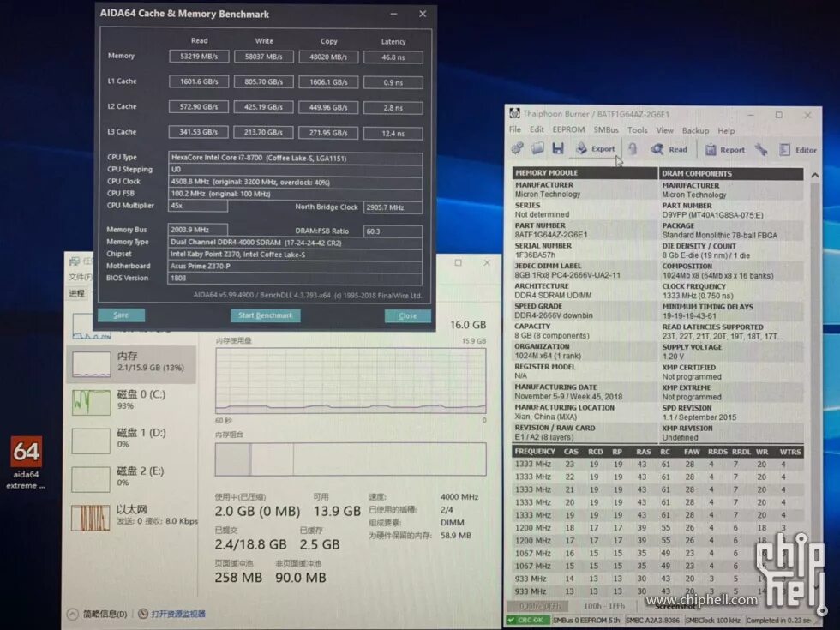Open the Editor from Thaiphoon Burner toolbar

[x=798, y=150]
